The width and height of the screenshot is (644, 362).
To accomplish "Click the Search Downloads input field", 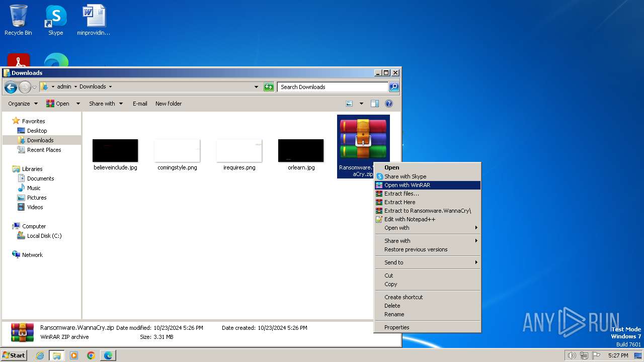I will [333, 87].
